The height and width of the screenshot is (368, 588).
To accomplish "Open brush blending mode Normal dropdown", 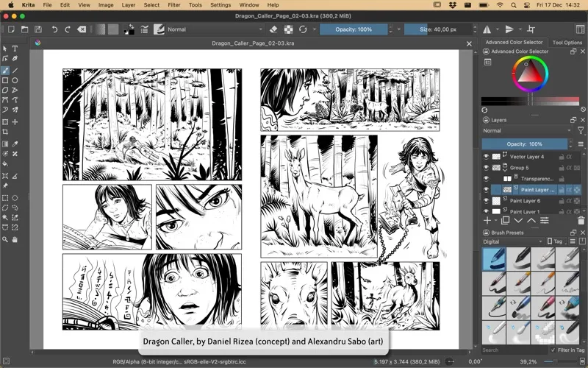I will [x=215, y=29].
